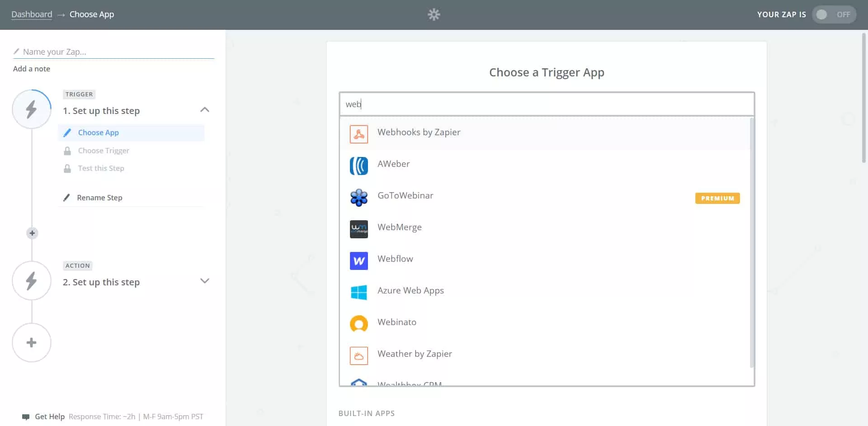The width and height of the screenshot is (868, 426).
Task: Click the small plus between steps
Action: tap(32, 233)
